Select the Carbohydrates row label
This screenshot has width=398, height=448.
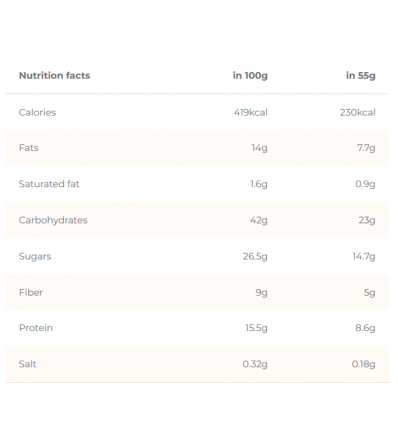53,220
